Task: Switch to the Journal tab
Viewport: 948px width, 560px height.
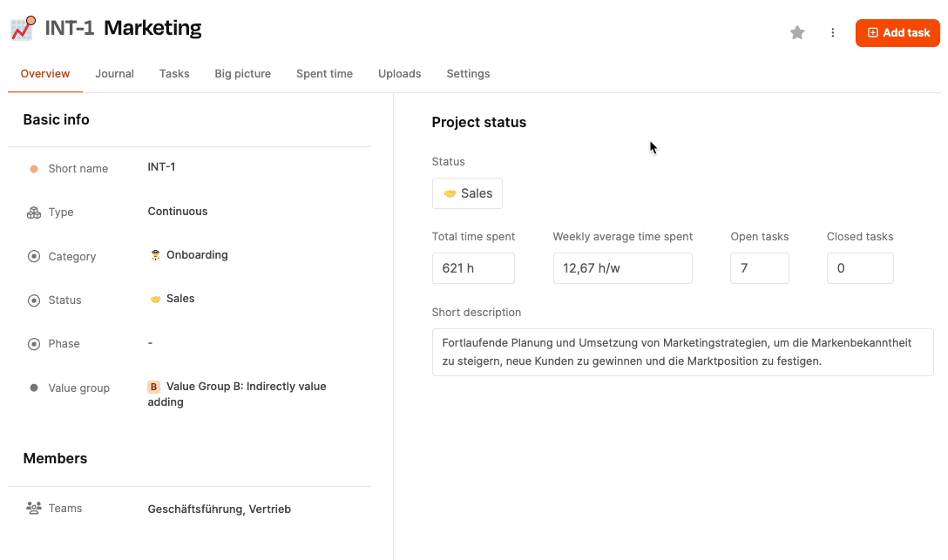Action: (x=114, y=74)
